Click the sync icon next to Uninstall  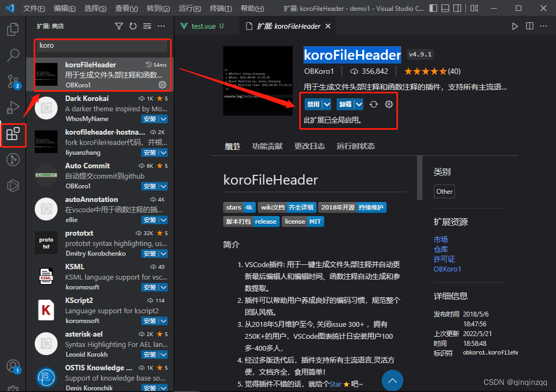tap(374, 104)
